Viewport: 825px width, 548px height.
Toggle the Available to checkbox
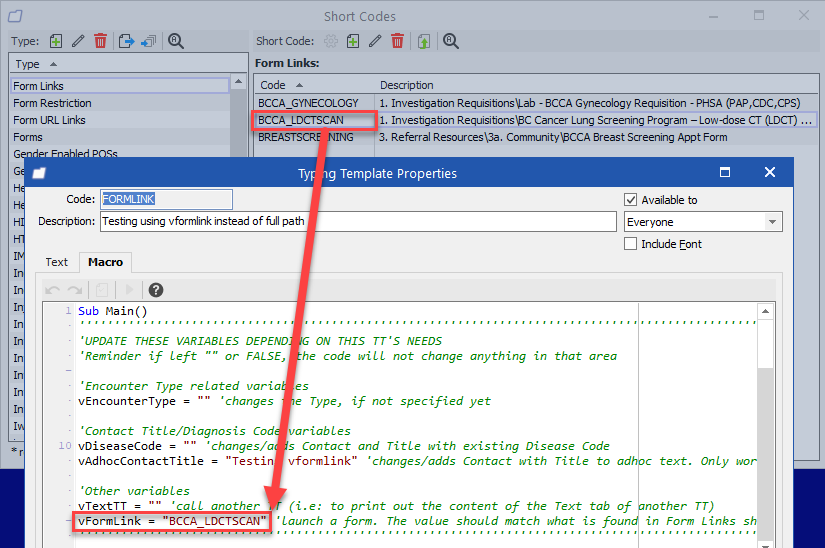point(630,200)
